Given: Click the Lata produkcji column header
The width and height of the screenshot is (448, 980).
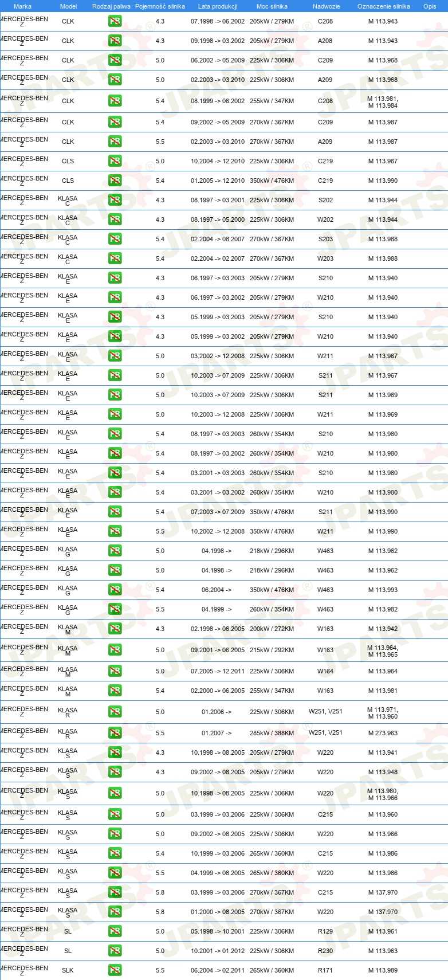Looking at the screenshot, I should (x=218, y=6).
